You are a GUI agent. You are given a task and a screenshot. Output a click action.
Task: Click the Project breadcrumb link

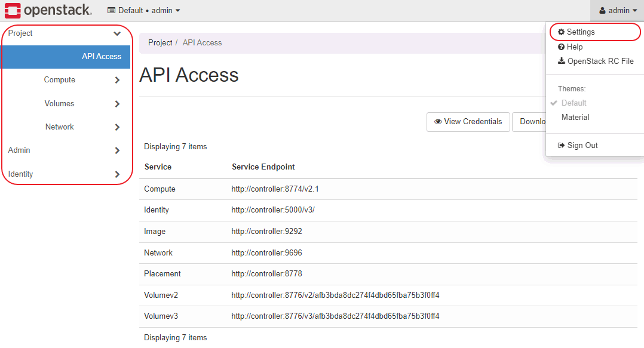[x=160, y=43]
